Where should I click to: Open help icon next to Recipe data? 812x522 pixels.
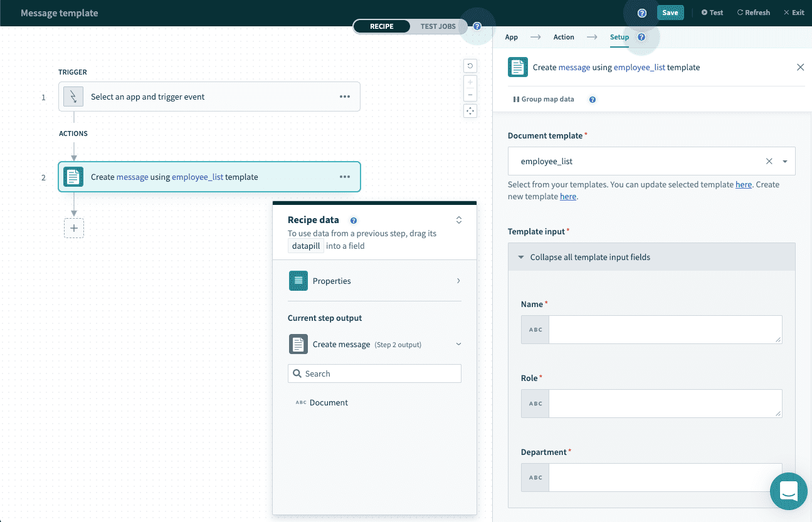click(x=354, y=221)
